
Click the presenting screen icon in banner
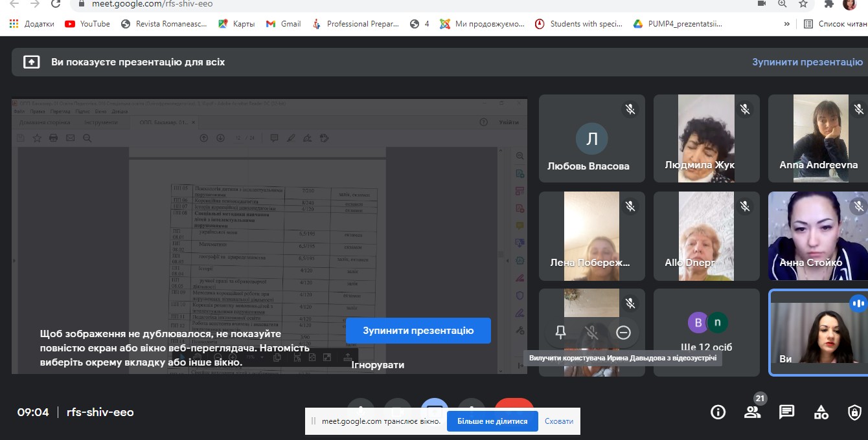31,62
